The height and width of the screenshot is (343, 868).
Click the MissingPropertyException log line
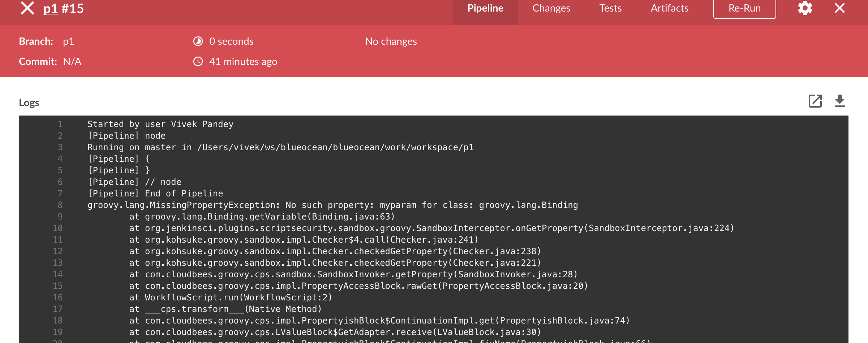(332, 205)
